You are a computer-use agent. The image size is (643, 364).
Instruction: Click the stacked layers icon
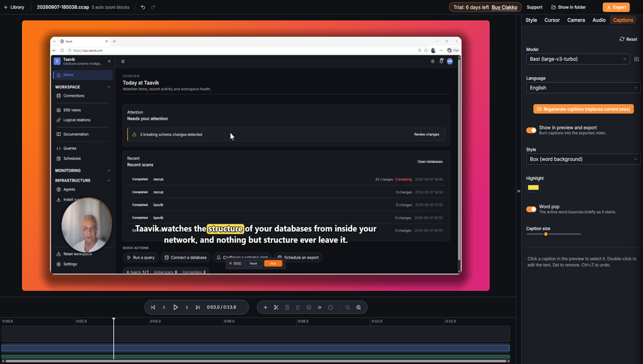tap(309, 307)
